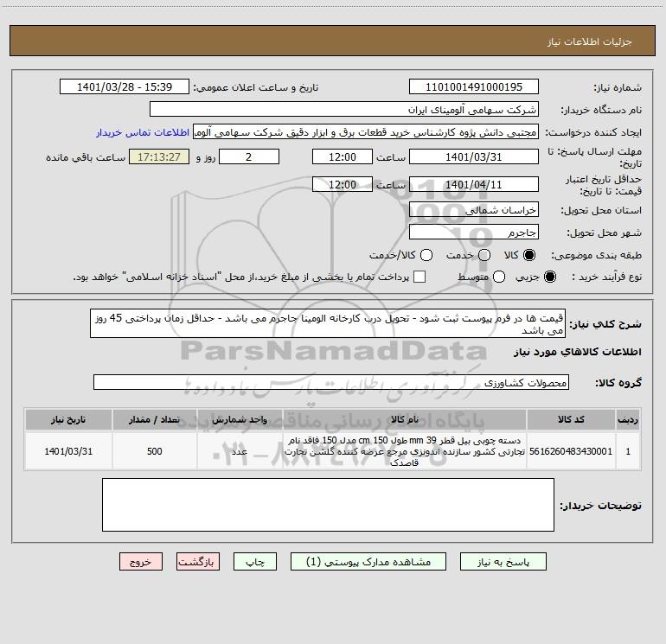Click the product name cell دسته چوبی بیل
The width and height of the screenshot is (666, 644).
coord(405,451)
